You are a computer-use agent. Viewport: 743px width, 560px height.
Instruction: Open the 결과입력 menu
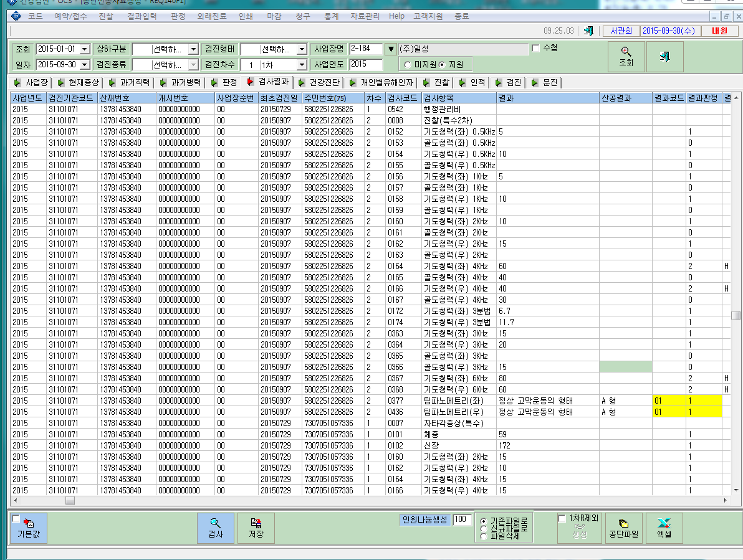[142, 16]
